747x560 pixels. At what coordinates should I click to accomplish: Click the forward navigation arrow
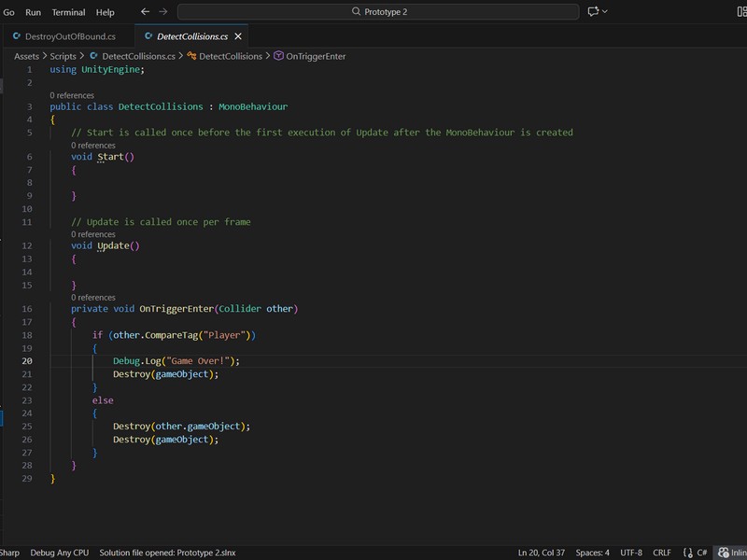pos(163,12)
